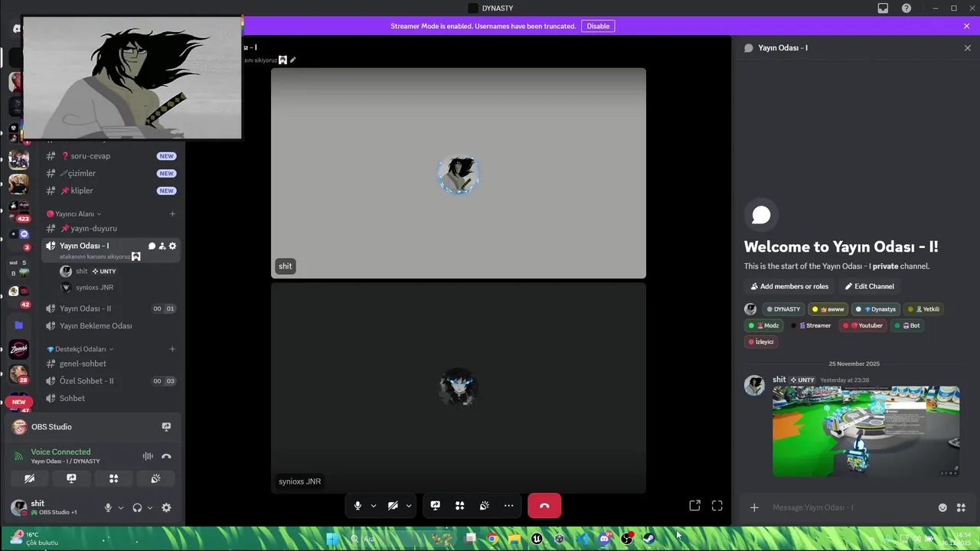
Task: Open Discord inbox icon in title bar
Action: pos(883,8)
